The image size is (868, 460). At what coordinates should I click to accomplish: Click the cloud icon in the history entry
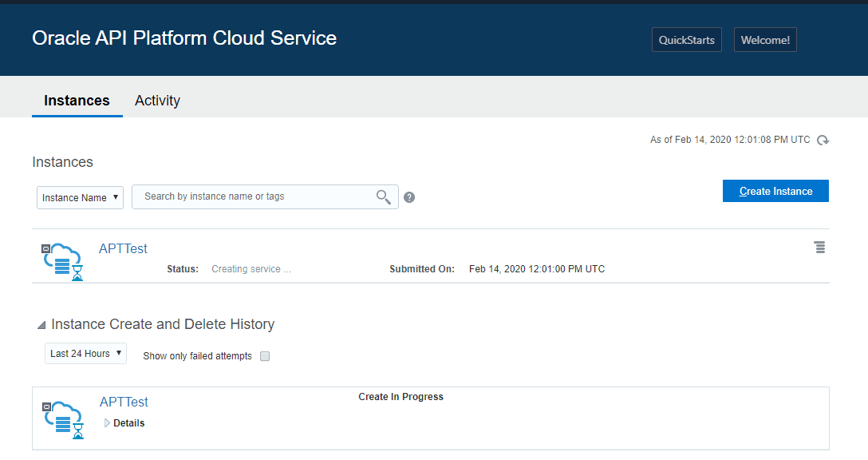tap(63, 420)
